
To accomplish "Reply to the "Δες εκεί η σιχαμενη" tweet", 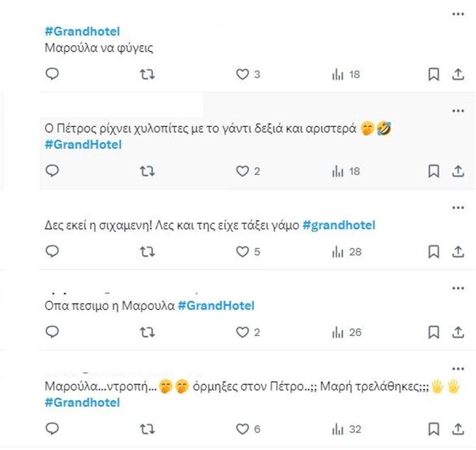I will click(x=52, y=251).
